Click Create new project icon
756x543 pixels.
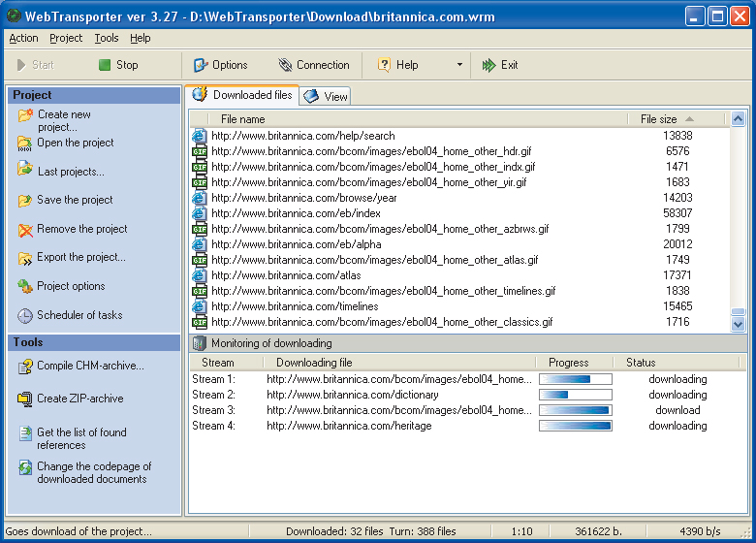(x=25, y=115)
